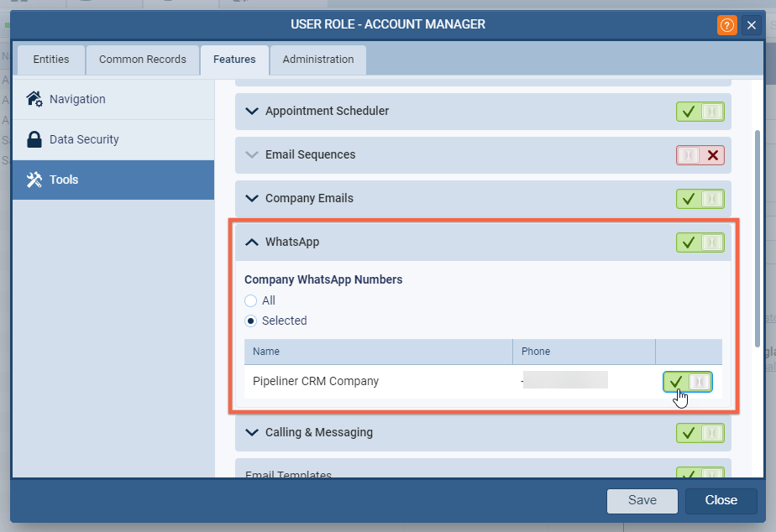Turn off the Company Emails toggle
The width and height of the screenshot is (776, 532).
(700, 199)
